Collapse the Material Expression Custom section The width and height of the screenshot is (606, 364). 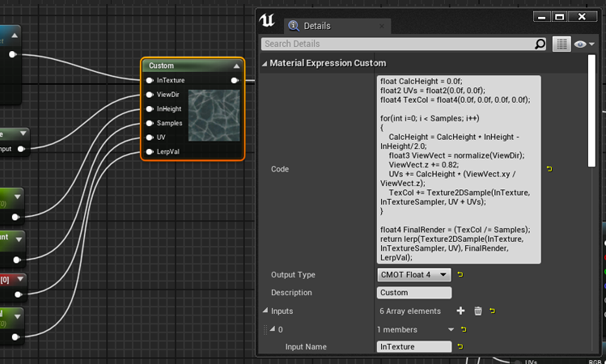click(265, 63)
